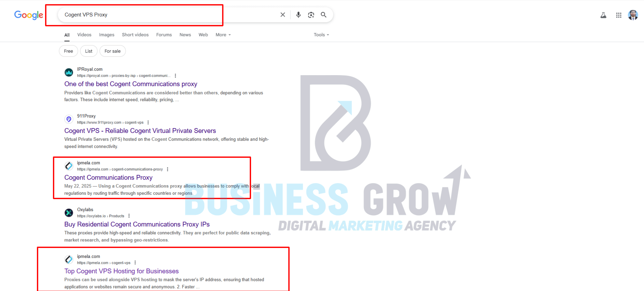Open Search by image camera icon

(x=311, y=15)
